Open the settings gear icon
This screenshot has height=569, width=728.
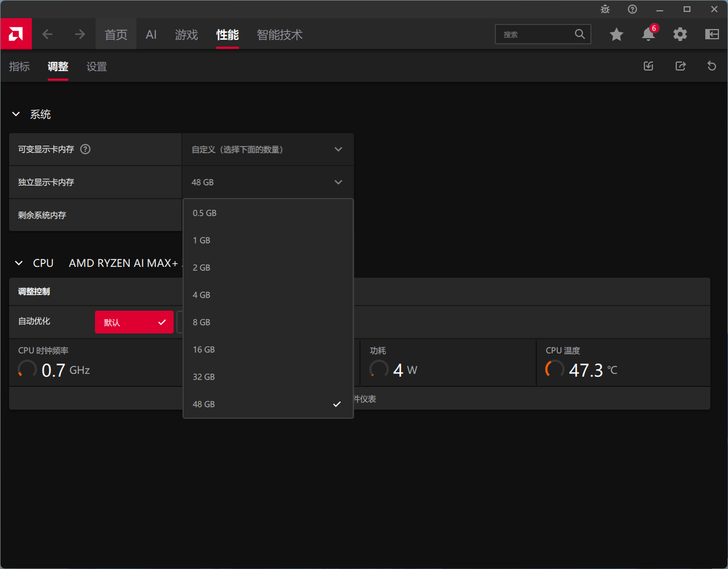coord(680,35)
